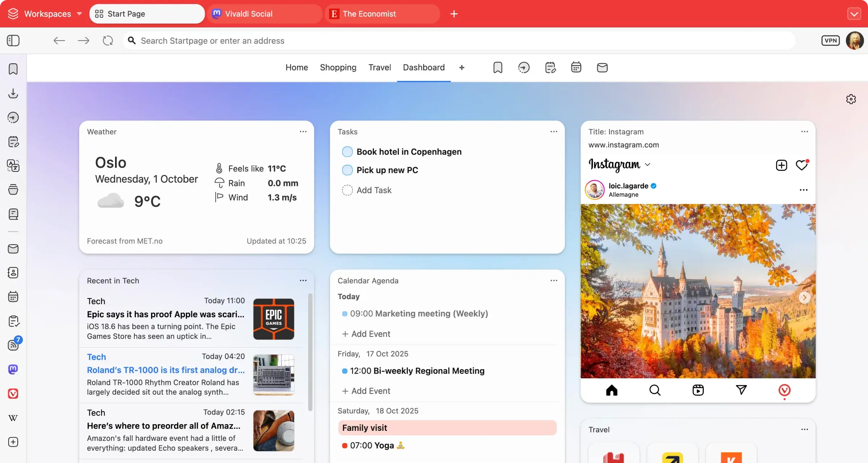868x463 pixels.
Task: Open the Translate panel icon
Action: pos(13,166)
